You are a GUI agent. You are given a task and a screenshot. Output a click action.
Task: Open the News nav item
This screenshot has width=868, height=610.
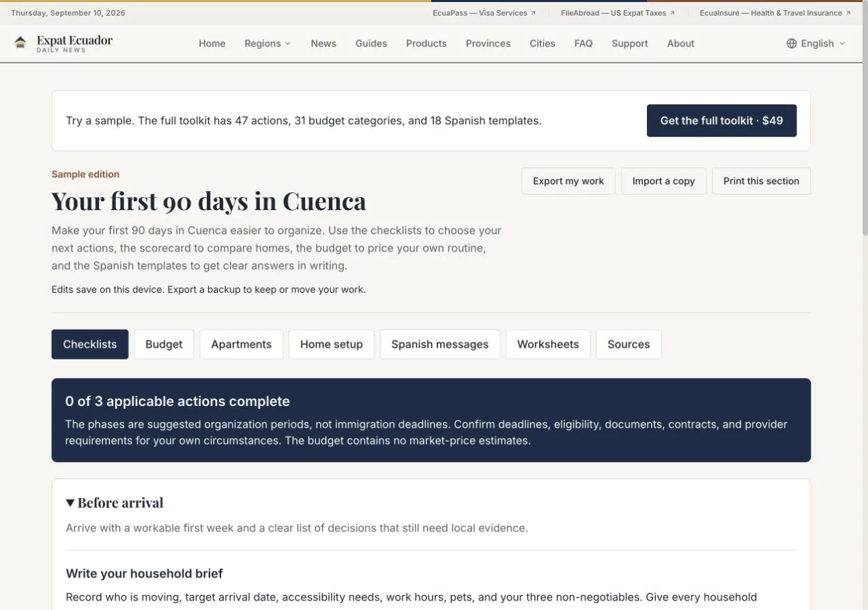point(323,43)
